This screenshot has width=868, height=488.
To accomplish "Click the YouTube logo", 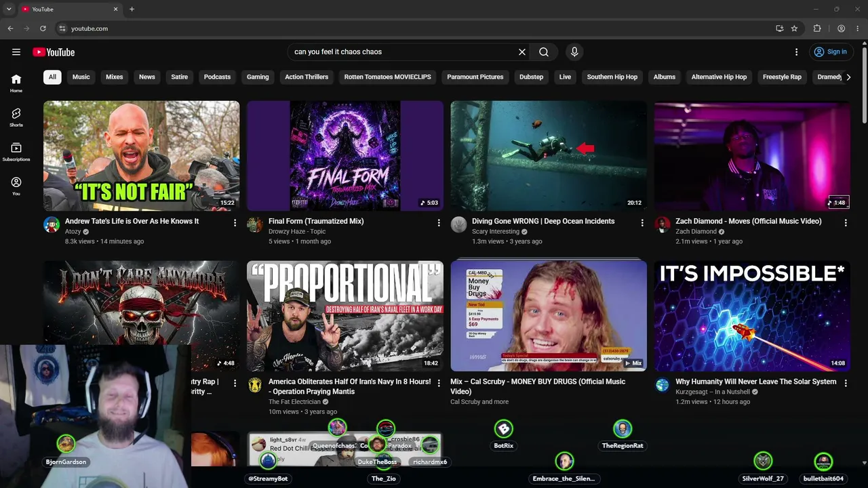I will (54, 52).
